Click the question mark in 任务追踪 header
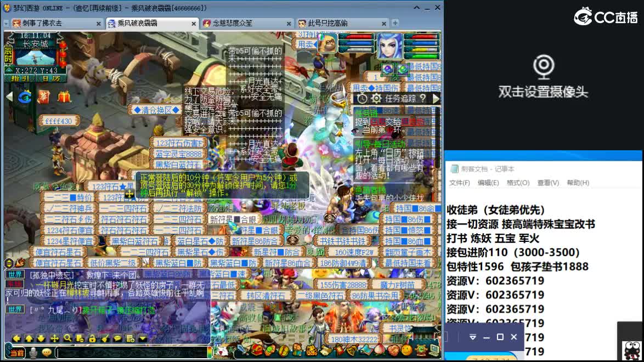The height and width of the screenshot is (362, 644). pyautogui.click(x=422, y=99)
